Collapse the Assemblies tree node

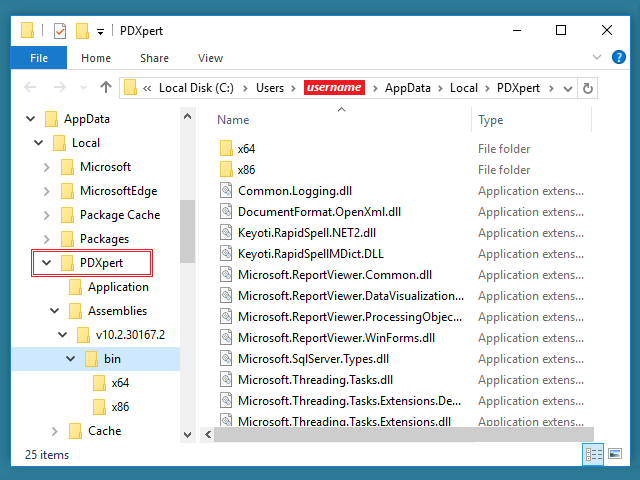click(x=54, y=311)
